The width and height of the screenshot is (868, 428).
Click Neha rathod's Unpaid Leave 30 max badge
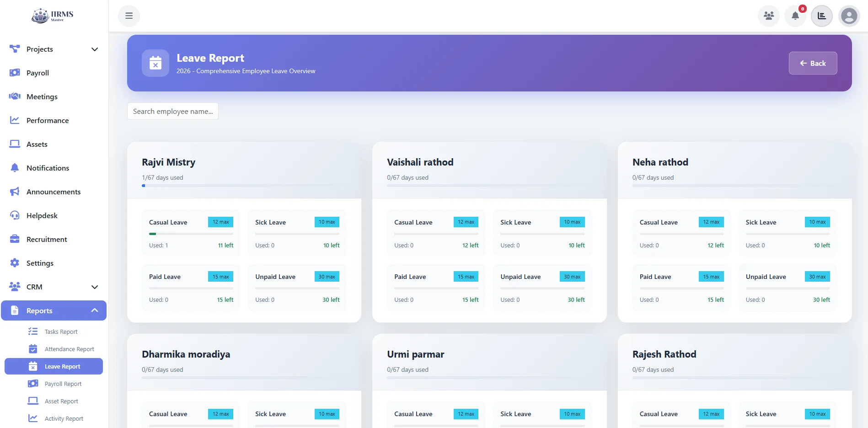point(817,276)
